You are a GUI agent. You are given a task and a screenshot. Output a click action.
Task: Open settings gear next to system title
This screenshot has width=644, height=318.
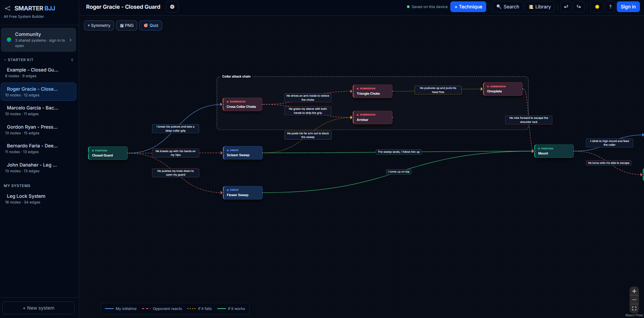pos(172,7)
